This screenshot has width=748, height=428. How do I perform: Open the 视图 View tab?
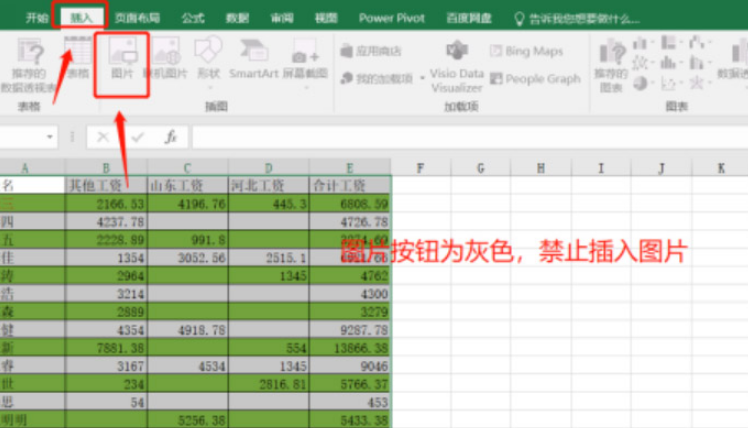pyautogui.click(x=326, y=19)
